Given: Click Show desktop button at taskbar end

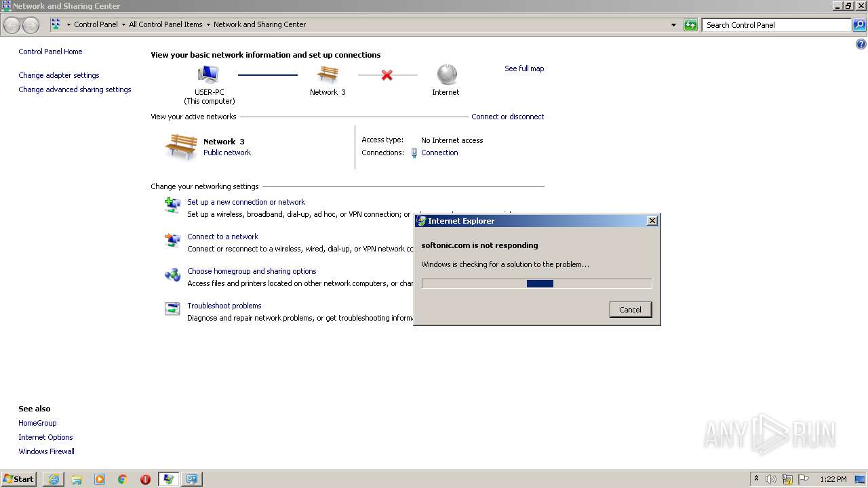Looking at the screenshot, I should tap(860, 479).
